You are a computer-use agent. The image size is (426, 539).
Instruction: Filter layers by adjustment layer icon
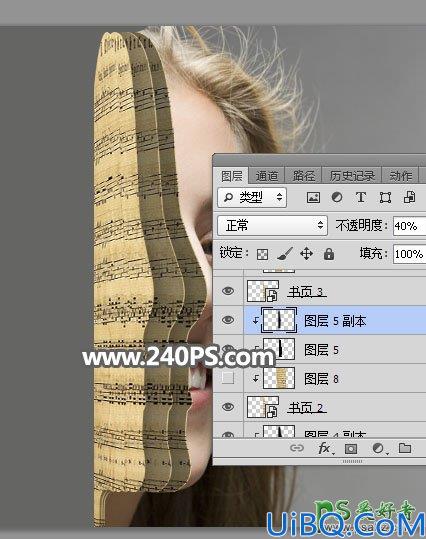tap(337, 197)
